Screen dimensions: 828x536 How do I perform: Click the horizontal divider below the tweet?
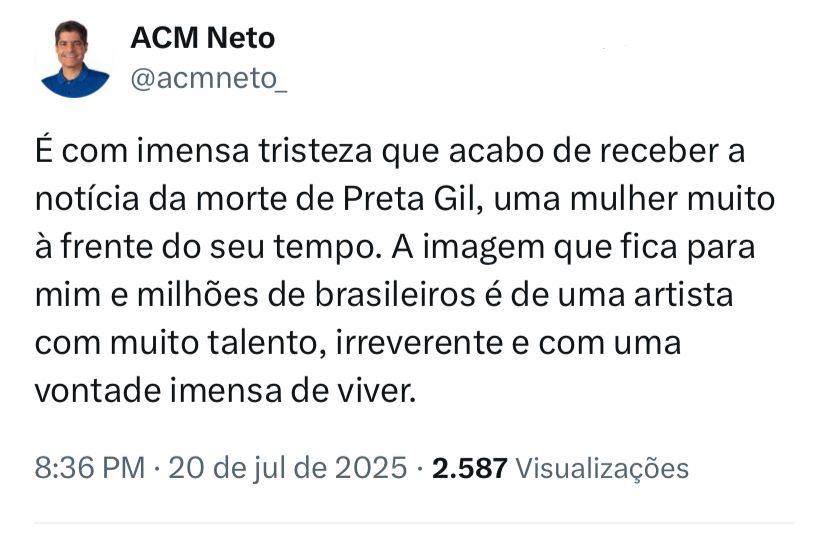tap(414, 523)
